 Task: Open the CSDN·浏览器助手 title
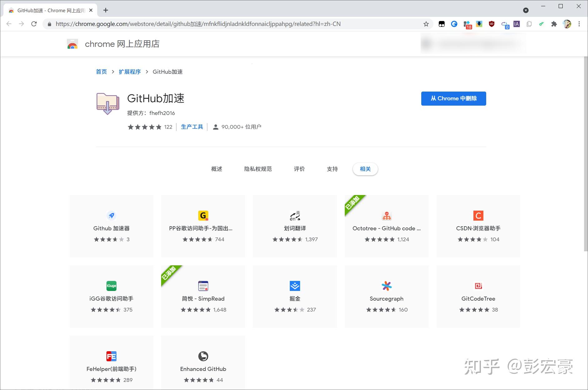click(478, 228)
